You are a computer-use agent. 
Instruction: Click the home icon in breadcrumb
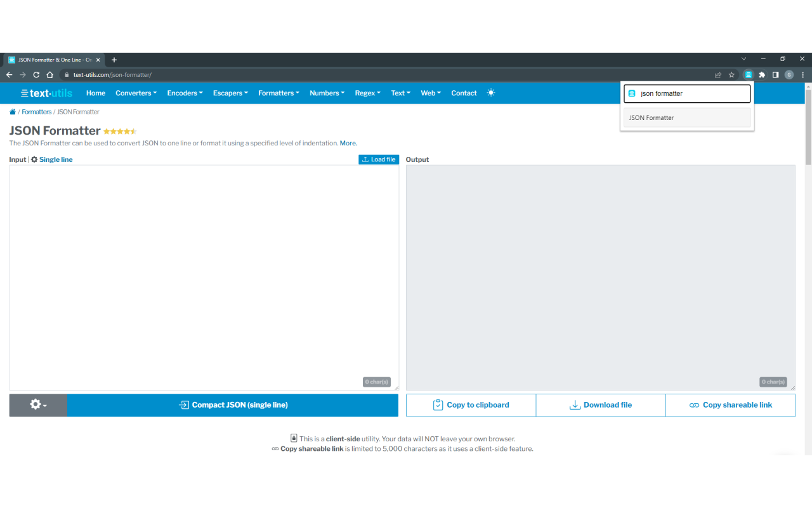pos(13,112)
